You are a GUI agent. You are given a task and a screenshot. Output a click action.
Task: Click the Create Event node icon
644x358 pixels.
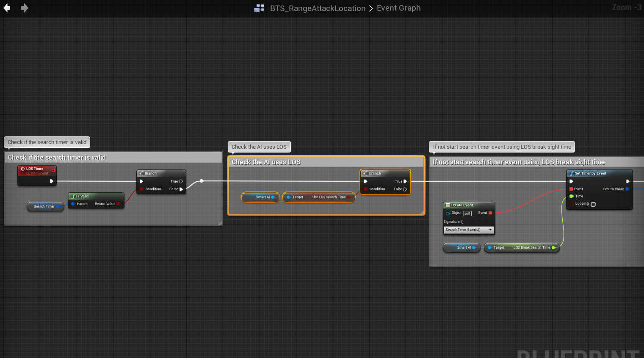pos(448,205)
